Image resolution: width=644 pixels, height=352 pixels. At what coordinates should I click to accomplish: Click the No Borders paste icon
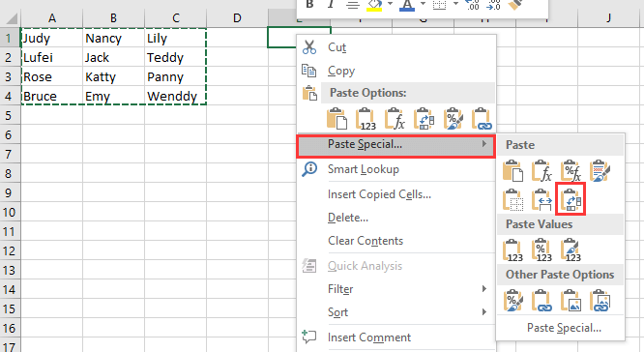(512, 199)
